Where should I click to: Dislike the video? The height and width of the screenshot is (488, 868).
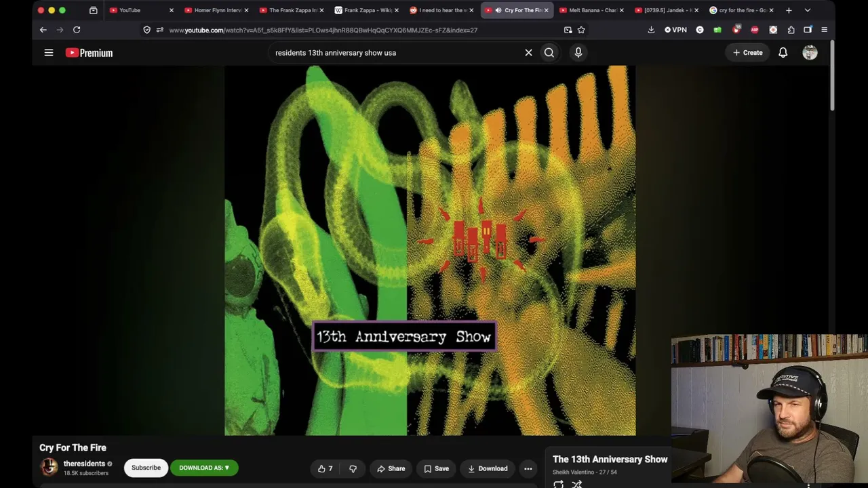tap(353, 468)
